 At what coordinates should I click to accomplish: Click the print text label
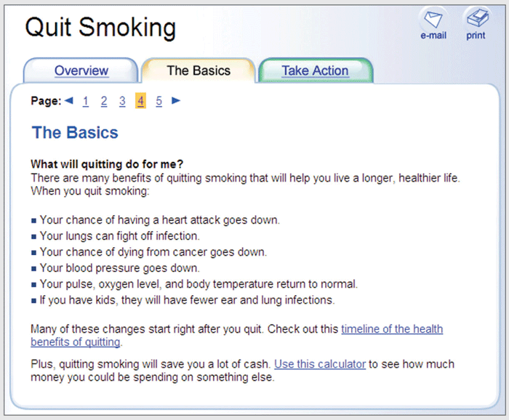click(x=476, y=36)
